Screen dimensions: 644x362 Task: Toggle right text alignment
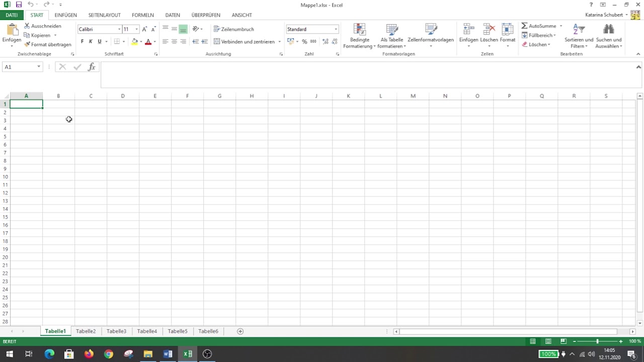point(183,42)
